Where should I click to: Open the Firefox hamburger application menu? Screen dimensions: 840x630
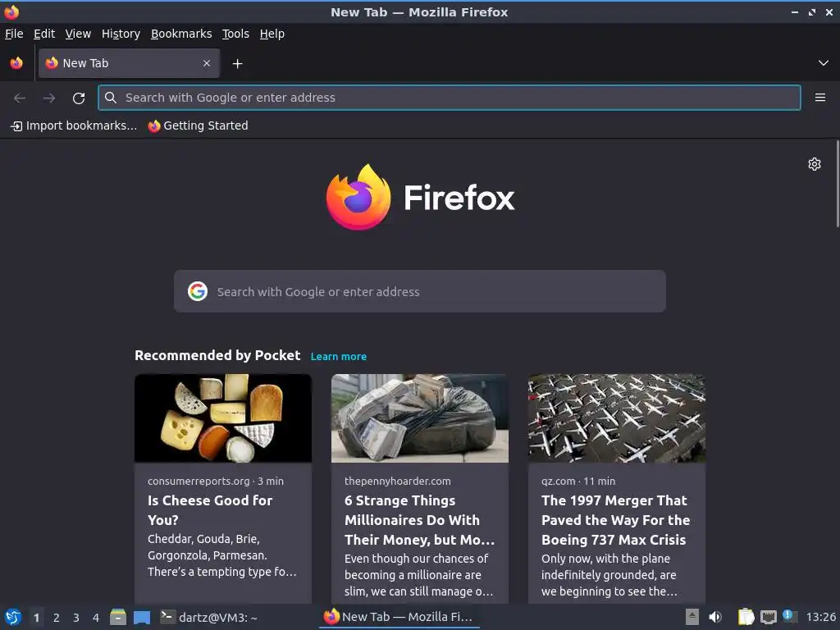click(819, 98)
